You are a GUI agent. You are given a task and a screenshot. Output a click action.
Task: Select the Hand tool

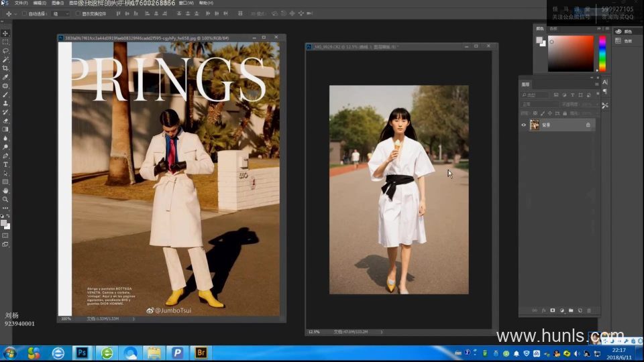pyautogui.click(x=5, y=190)
